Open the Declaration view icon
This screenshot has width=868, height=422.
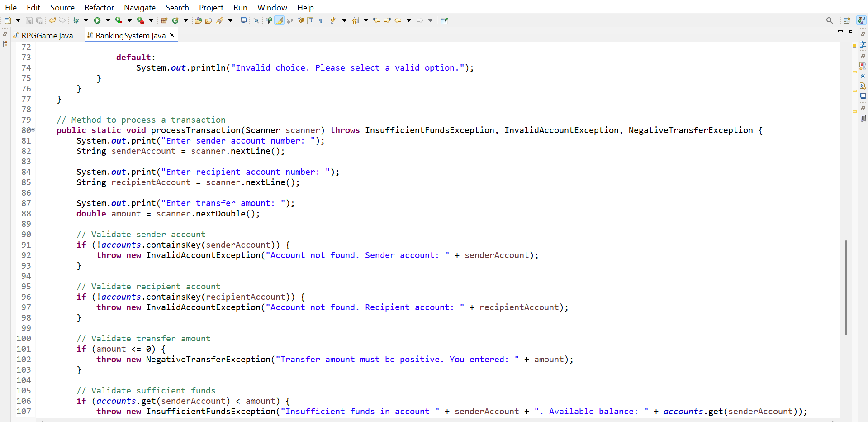[863, 86]
